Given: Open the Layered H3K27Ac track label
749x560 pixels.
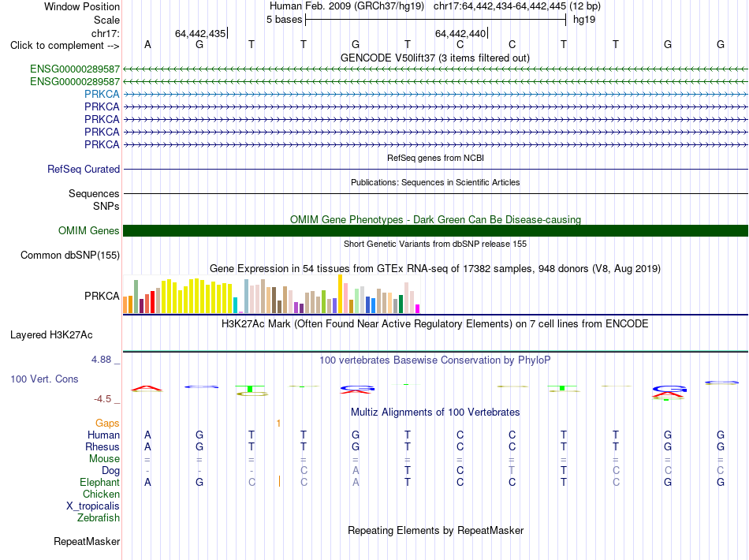Looking at the screenshot, I should coord(51,335).
